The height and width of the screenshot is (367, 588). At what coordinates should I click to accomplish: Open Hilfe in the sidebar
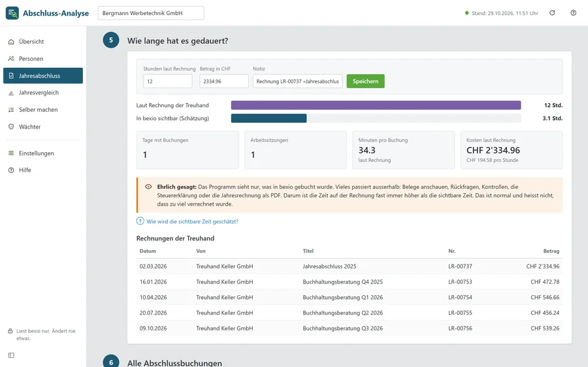pos(43,170)
